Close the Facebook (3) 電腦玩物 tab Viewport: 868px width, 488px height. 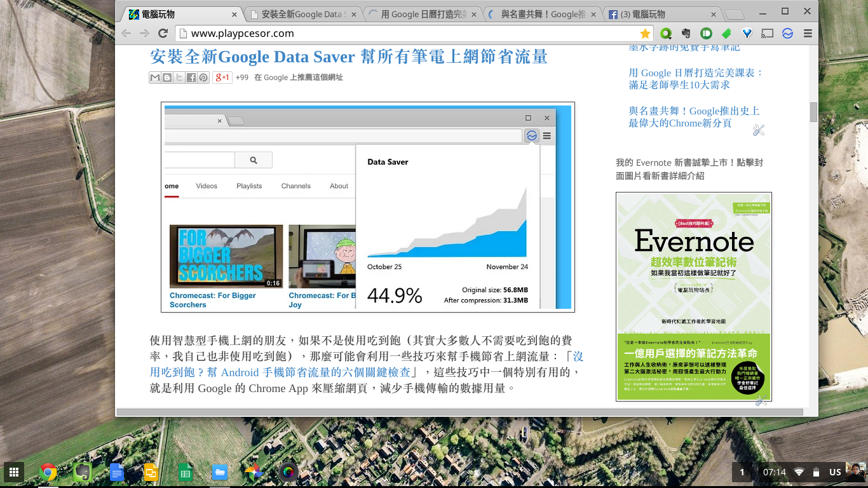click(713, 14)
